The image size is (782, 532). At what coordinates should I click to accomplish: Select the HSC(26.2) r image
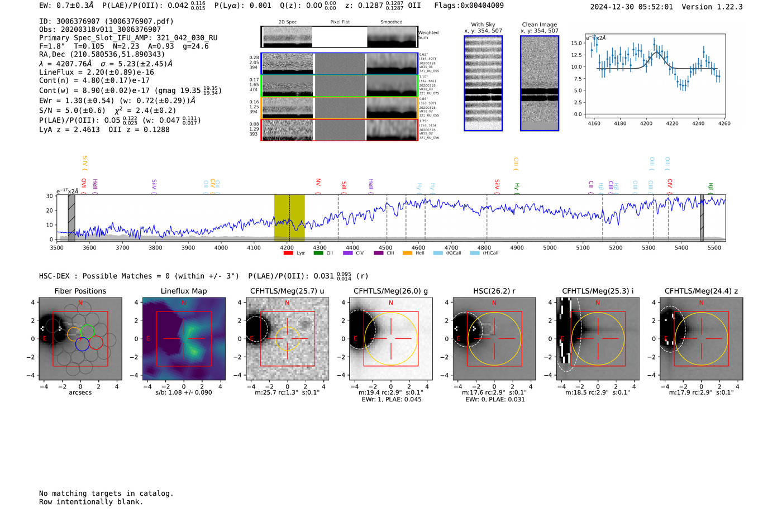(494, 339)
